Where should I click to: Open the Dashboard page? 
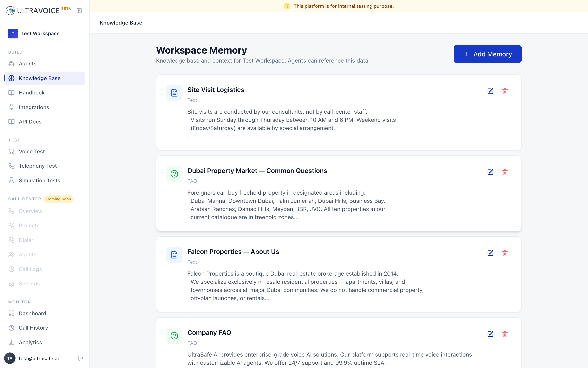[x=45, y=313]
